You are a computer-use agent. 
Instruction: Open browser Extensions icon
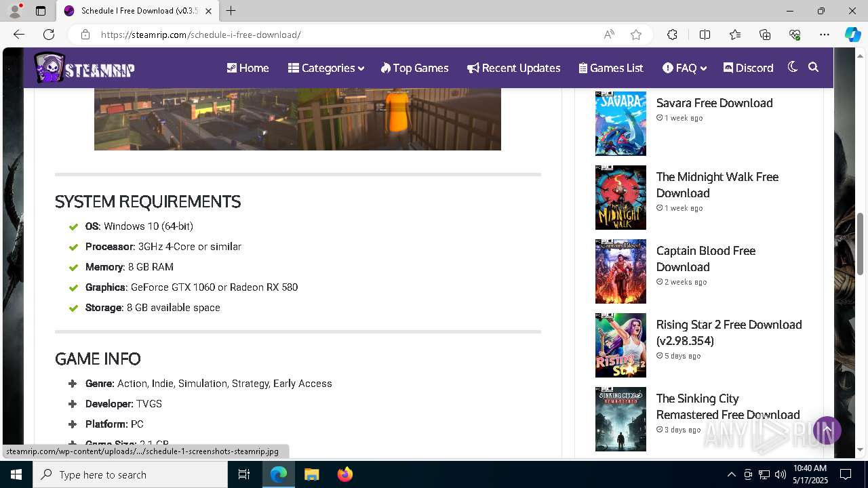672,35
